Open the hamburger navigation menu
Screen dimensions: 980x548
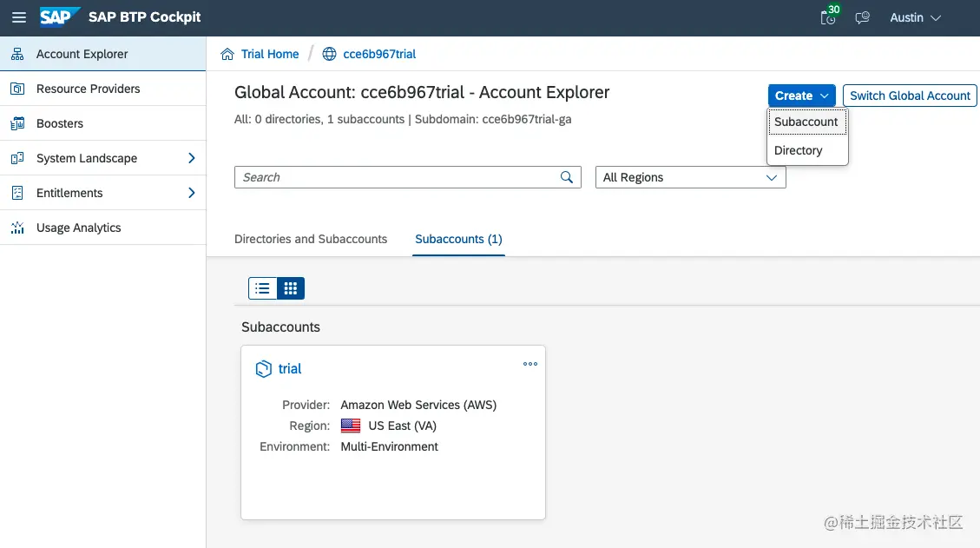tap(19, 17)
